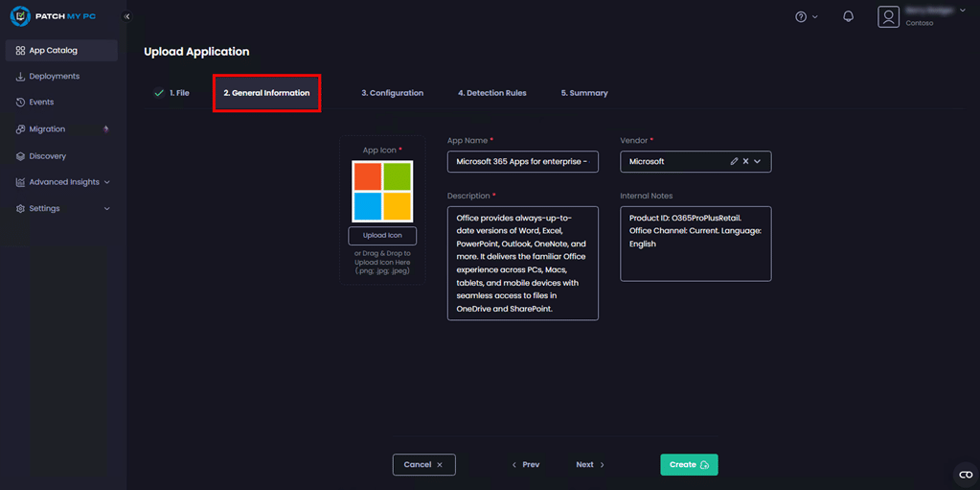Click into the App Name text field
The width and height of the screenshot is (980, 490).
[x=522, y=161]
